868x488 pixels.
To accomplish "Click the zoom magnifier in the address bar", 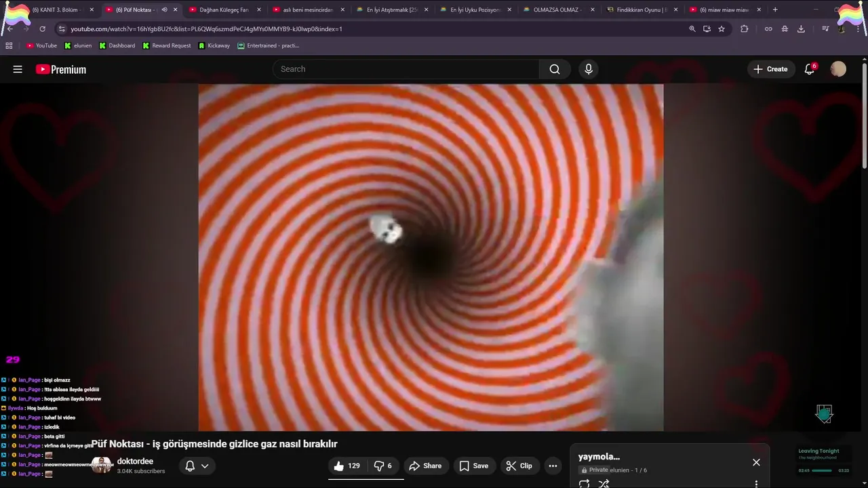I will (x=692, y=28).
